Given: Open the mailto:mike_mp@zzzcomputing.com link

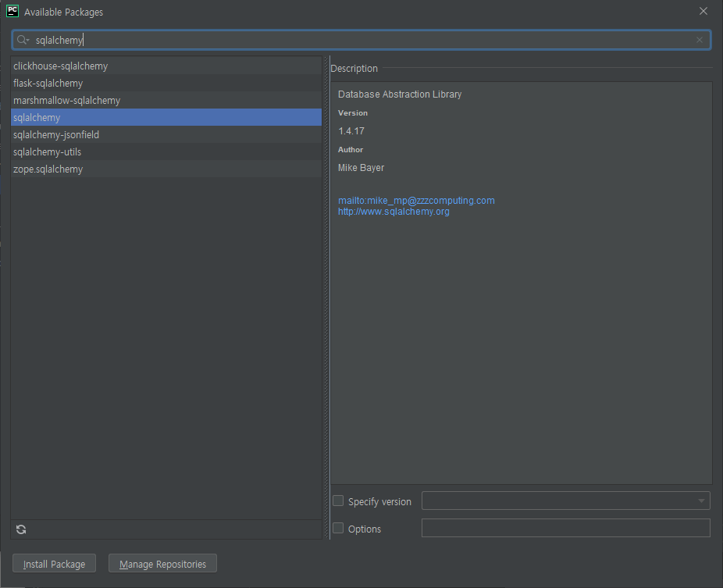Looking at the screenshot, I should pyautogui.click(x=416, y=201).
